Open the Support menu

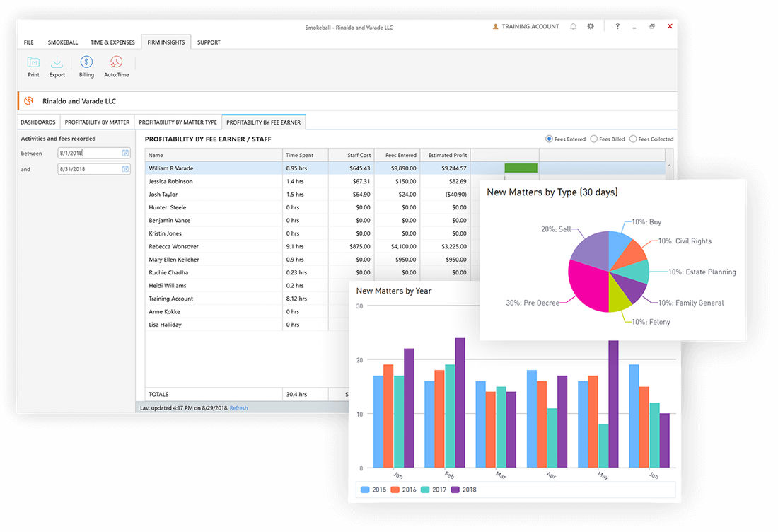coord(209,42)
